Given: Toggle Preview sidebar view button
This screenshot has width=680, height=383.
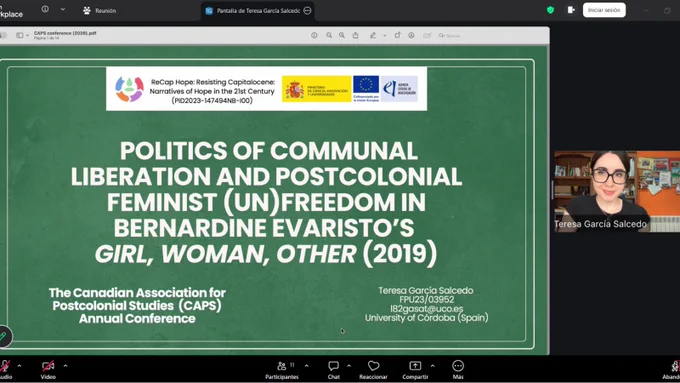Looking at the screenshot, I should click(x=20, y=36).
